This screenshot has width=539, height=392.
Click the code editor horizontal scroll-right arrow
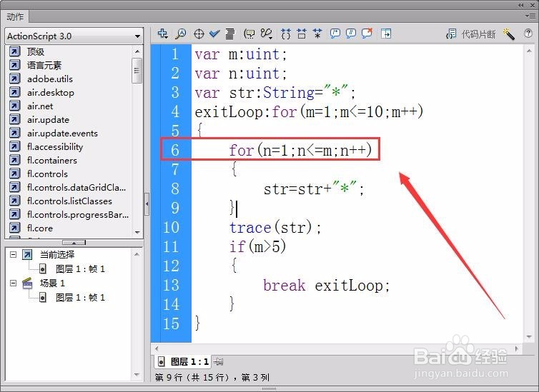516,348
